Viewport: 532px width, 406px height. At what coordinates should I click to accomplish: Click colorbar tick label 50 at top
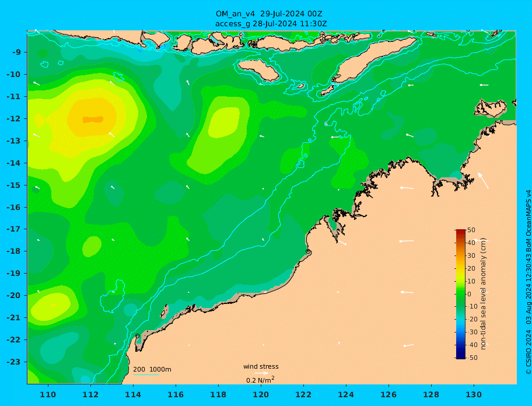(471, 230)
